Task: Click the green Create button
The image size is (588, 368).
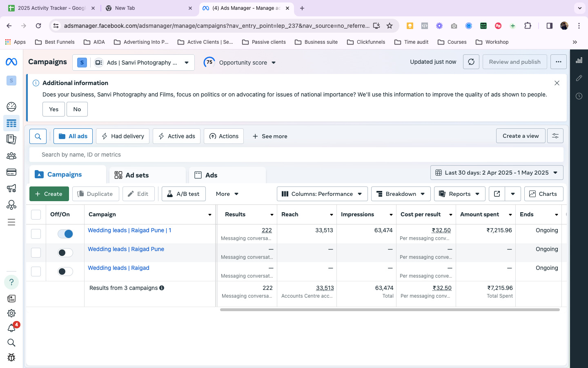Action: tap(49, 194)
